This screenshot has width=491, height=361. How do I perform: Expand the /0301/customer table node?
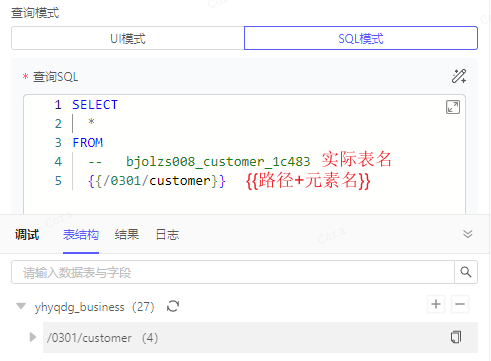[x=33, y=337]
